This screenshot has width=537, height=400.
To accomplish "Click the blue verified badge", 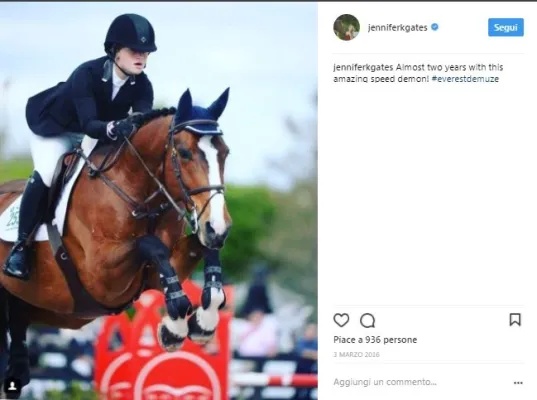I will coord(435,27).
